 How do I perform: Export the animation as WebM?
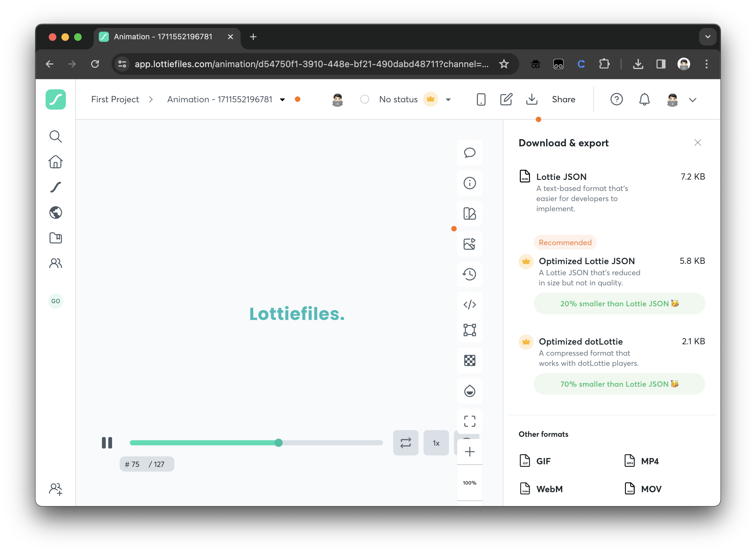click(541, 489)
